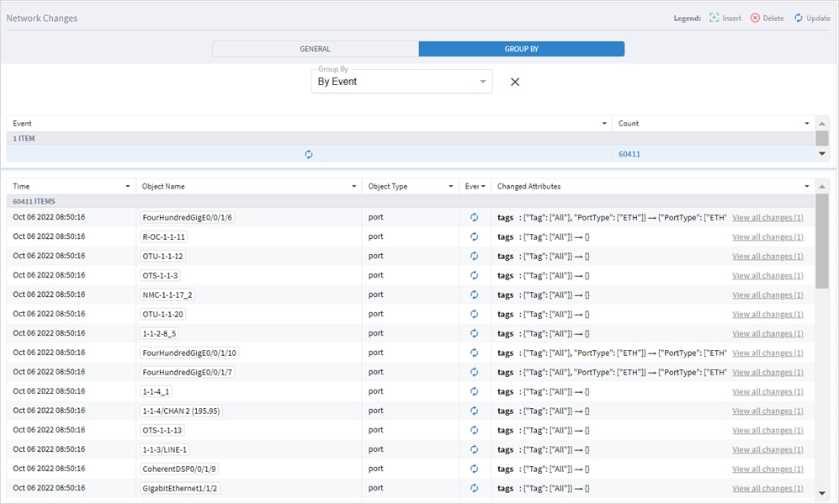Open the Time column dropdown
This screenshot has height=504, width=839.
[128, 186]
